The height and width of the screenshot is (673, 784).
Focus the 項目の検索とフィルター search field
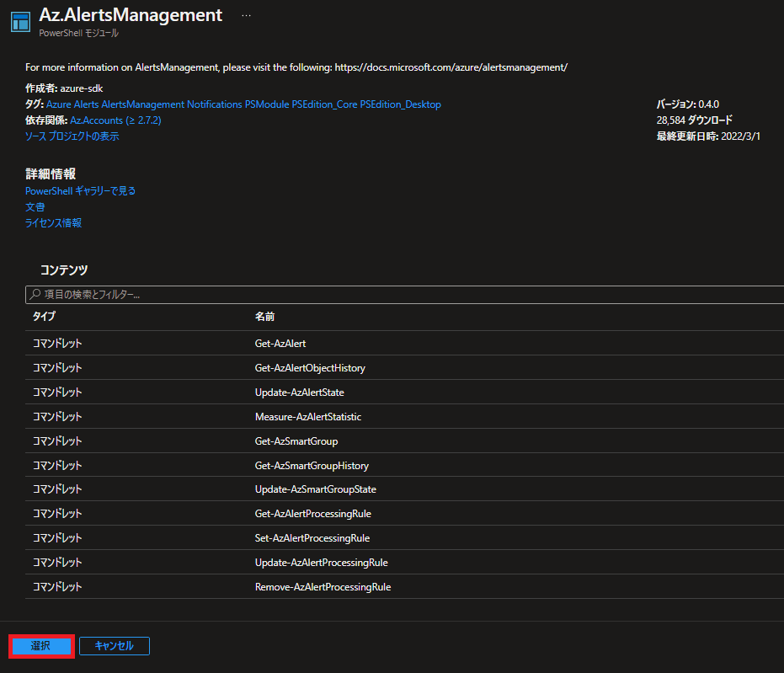pyautogui.click(x=404, y=295)
